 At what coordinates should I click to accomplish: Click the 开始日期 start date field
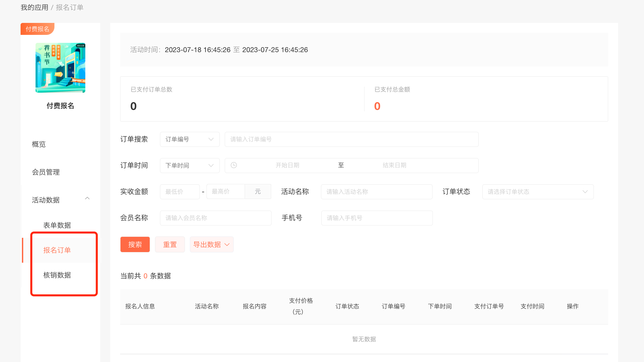(x=287, y=165)
